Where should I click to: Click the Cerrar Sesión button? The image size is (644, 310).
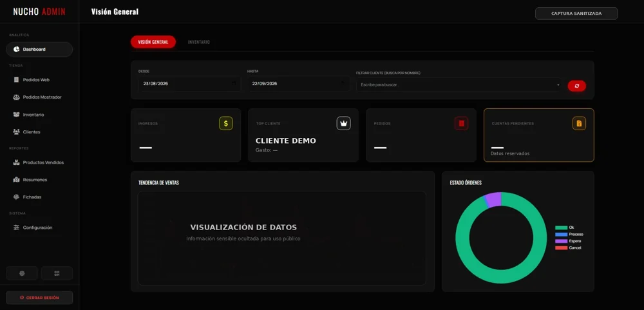39,298
